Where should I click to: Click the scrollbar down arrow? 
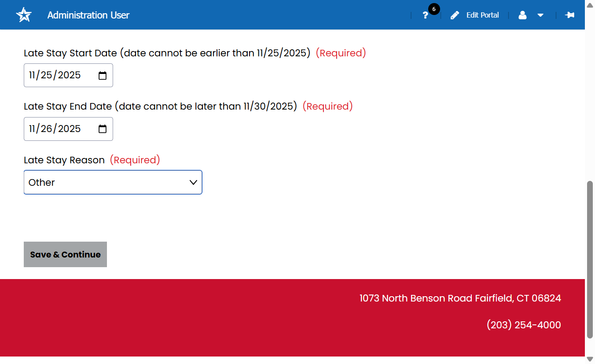tap(590, 359)
